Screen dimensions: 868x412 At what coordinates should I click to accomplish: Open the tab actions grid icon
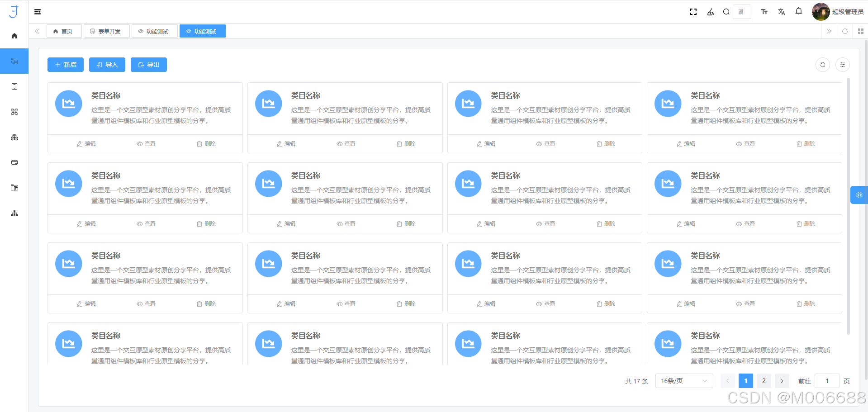861,31
